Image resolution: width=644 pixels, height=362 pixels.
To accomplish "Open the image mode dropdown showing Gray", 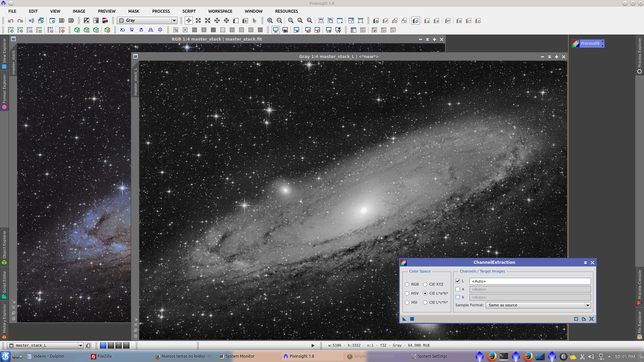I will (x=174, y=20).
